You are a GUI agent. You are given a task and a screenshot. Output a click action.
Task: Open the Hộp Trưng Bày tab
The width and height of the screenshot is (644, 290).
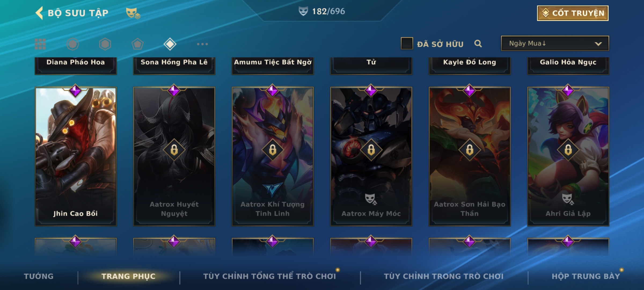(586, 276)
